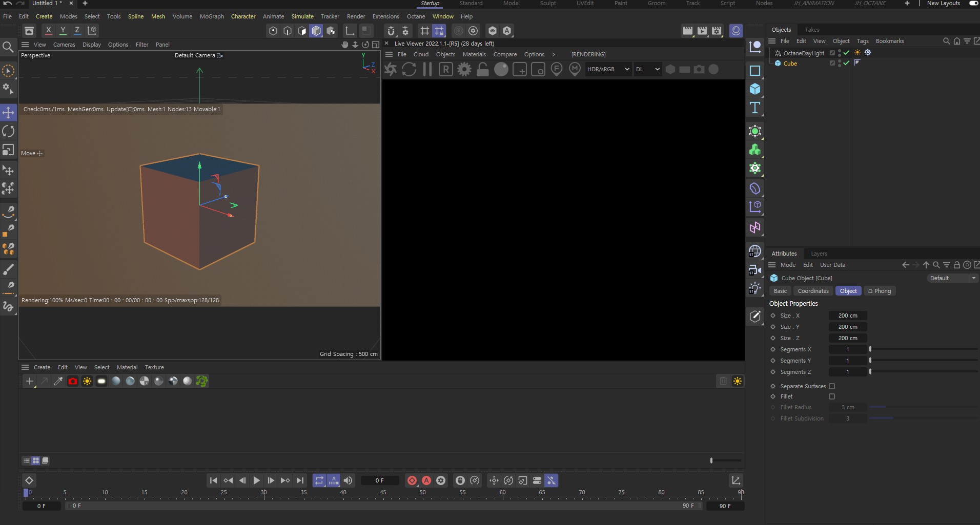The height and width of the screenshot is (525, 980).
Task: Click the Live Viewer render region R icon
Action: [x=446, y=69]
